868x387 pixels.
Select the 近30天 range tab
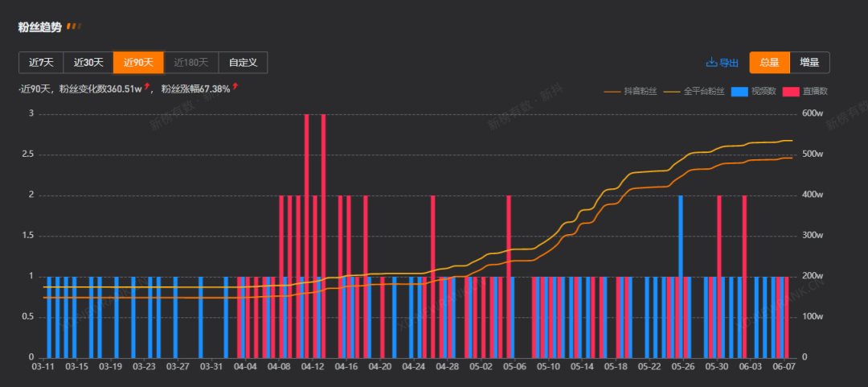(88, 63)
